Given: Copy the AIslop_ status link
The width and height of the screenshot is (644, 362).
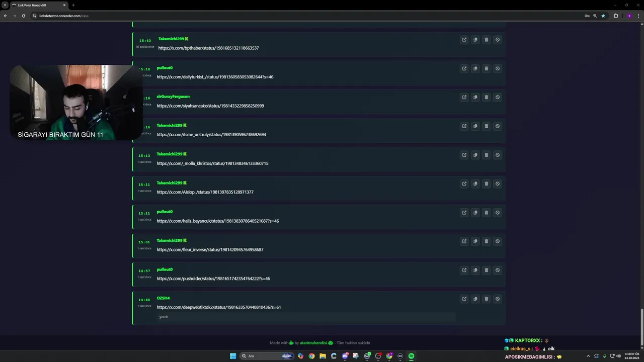Looking at the screenshot, I should pyautogui.click(x=475, y=184).
